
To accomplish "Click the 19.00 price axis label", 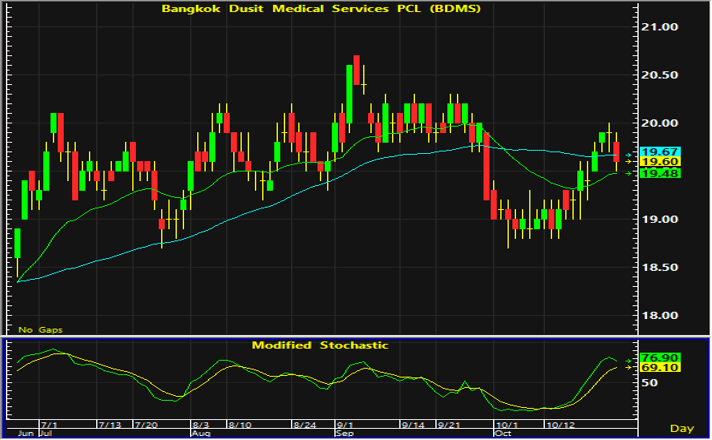I will [659, 219].
